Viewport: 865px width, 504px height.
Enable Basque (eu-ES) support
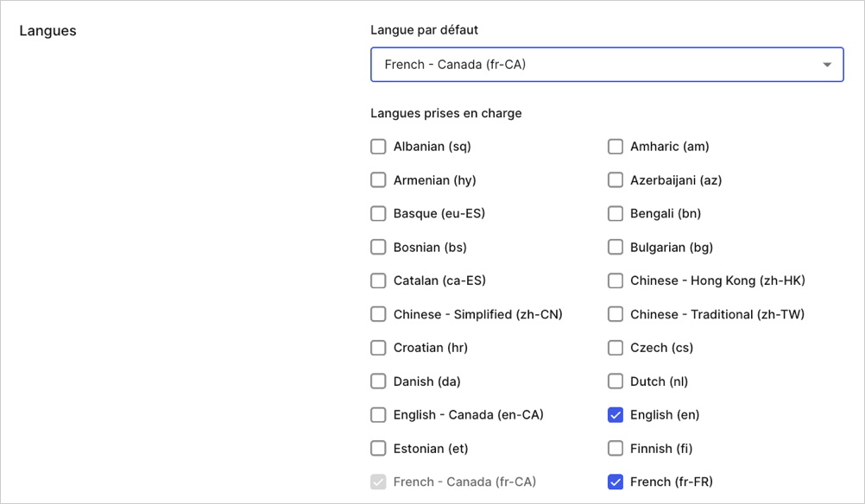[378, 213]
